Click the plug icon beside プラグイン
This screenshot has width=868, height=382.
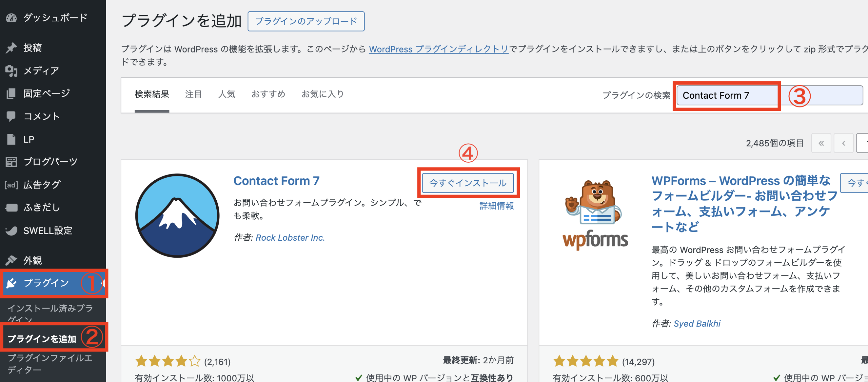(x=11, y=283)
